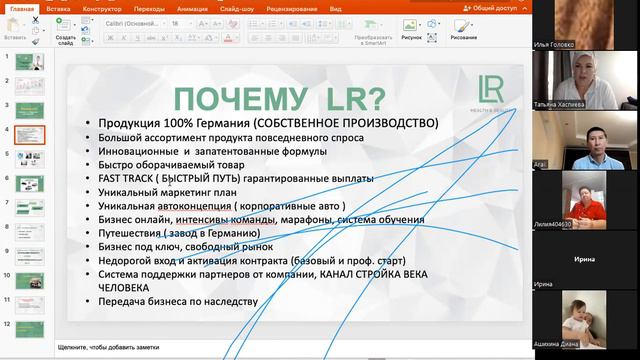
Task: Click the Clear formatting icon
Action: click(x=233, y=24)
